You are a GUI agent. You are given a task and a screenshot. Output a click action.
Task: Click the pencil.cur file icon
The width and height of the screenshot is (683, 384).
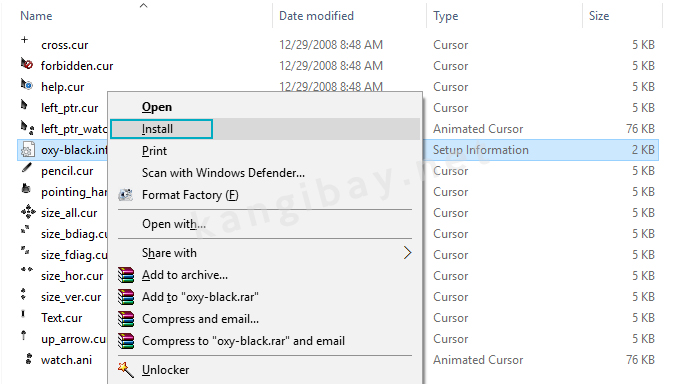tap(27, 168)
